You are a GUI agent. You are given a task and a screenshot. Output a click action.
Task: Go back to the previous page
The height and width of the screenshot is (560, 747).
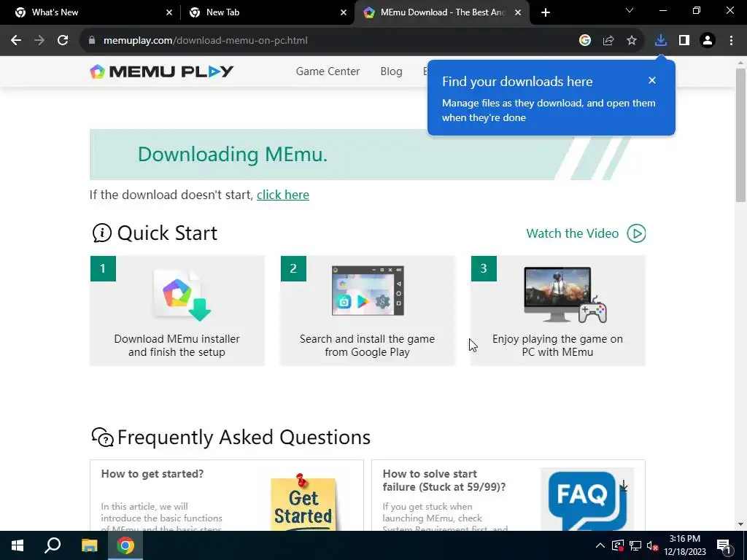point(16,41)
